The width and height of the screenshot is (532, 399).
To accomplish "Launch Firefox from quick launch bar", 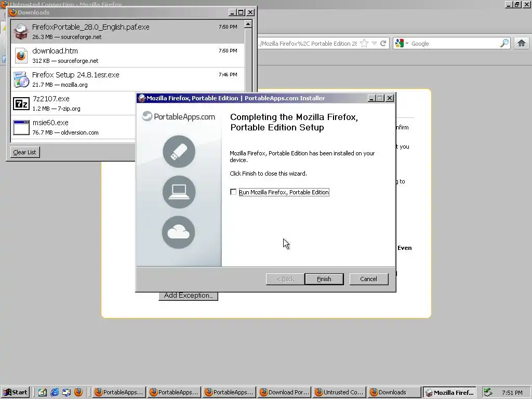I will coord(78,392).
